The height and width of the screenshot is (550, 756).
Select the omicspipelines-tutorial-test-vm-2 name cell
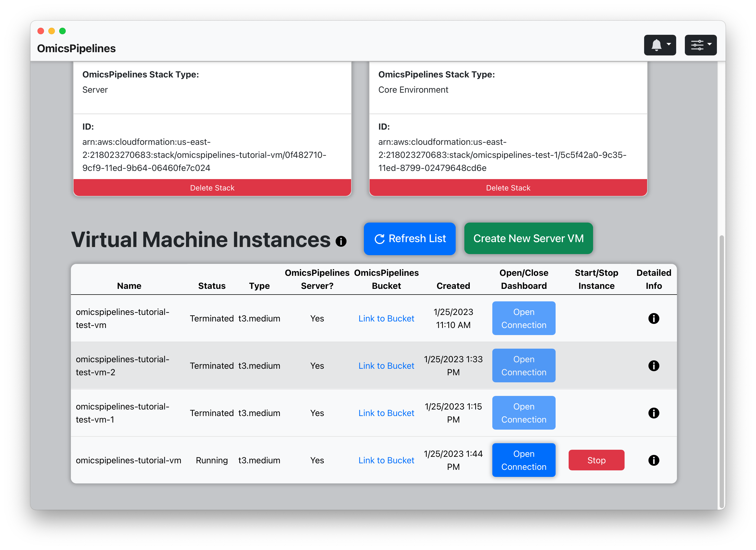[122, 365]
